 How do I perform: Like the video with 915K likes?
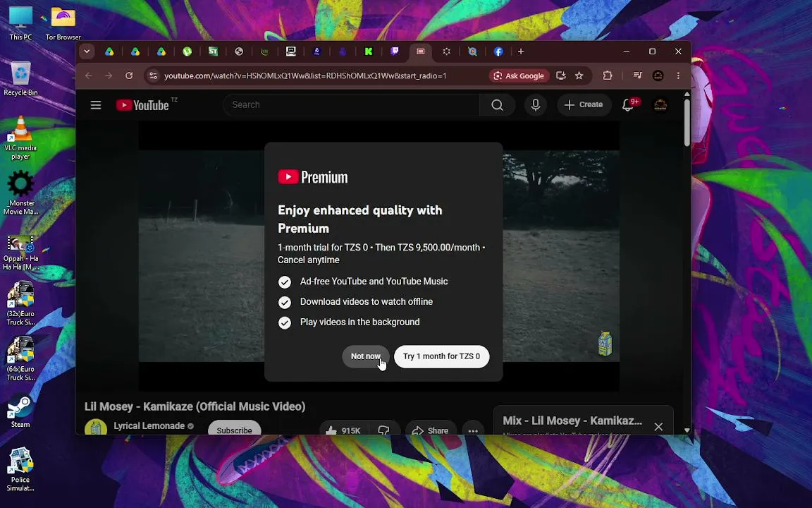tap(343, 430)
